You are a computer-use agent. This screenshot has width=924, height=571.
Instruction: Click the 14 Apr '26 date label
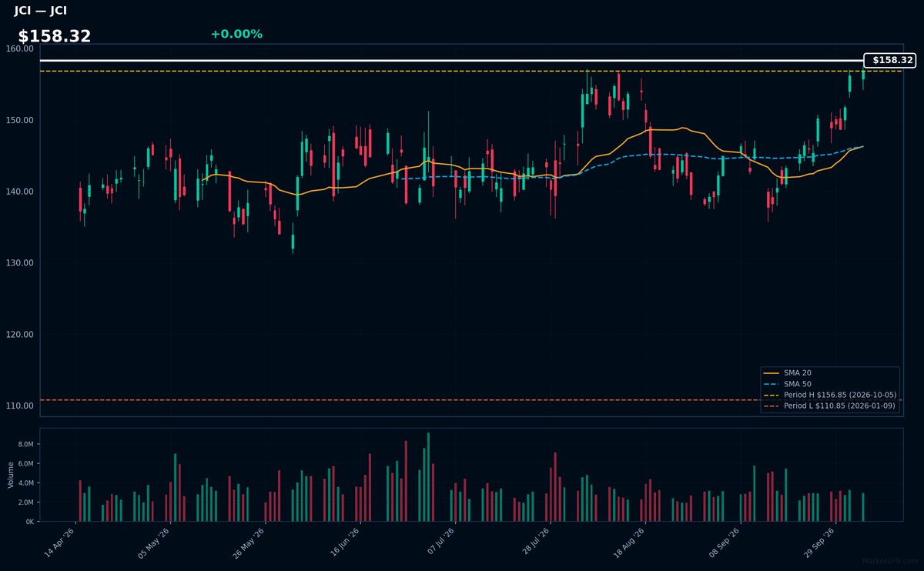point(60,543)
